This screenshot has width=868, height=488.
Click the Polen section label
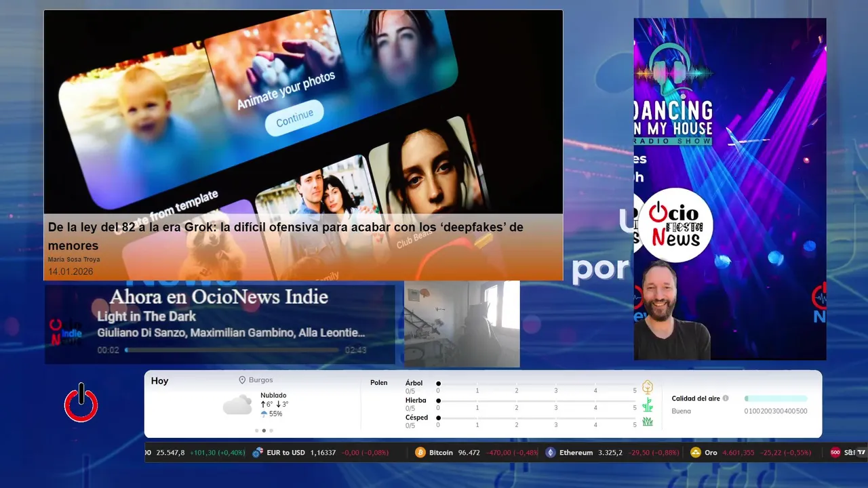[378, 383]
